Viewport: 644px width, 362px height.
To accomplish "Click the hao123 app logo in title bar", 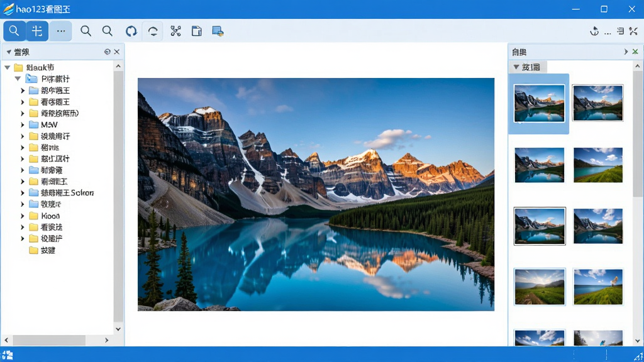I will pyautogui.click(x=8, y=9).
